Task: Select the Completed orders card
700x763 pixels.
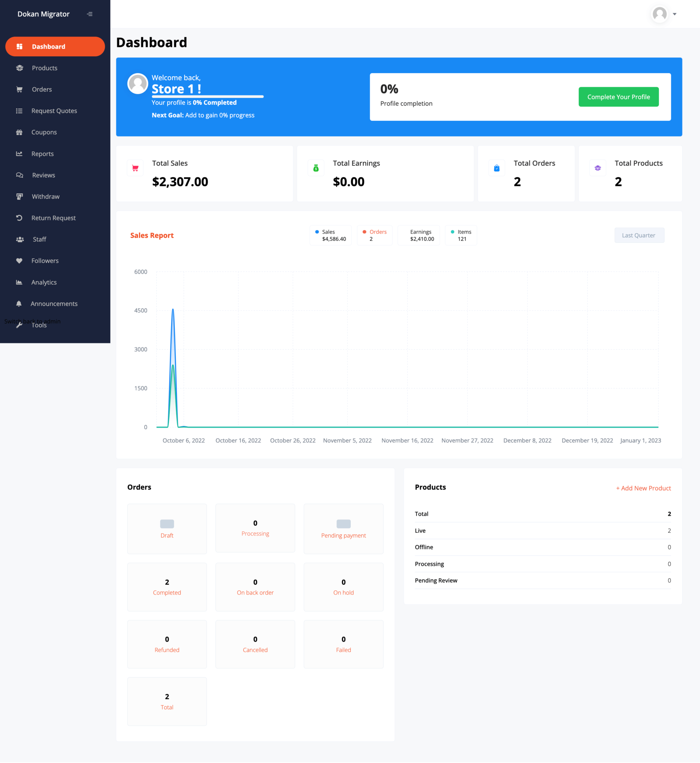Action: pyautogui.click(x=167, y=587)
